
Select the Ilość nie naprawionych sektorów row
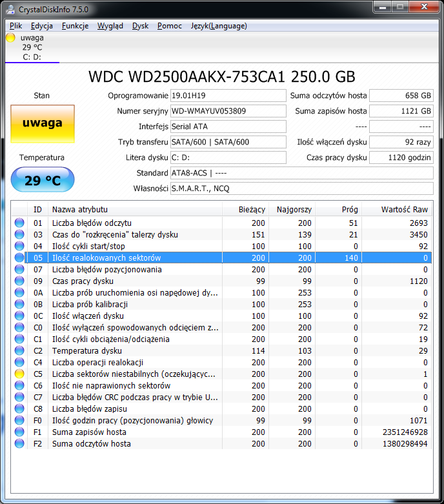coord(222,385)
